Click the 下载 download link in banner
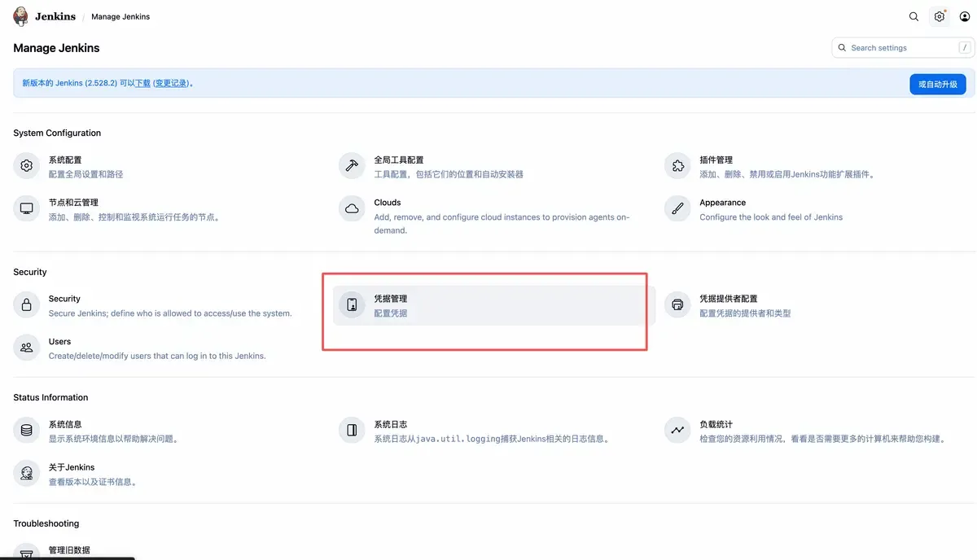This screenshot has height=560, width=977. (x=142, y=83)
